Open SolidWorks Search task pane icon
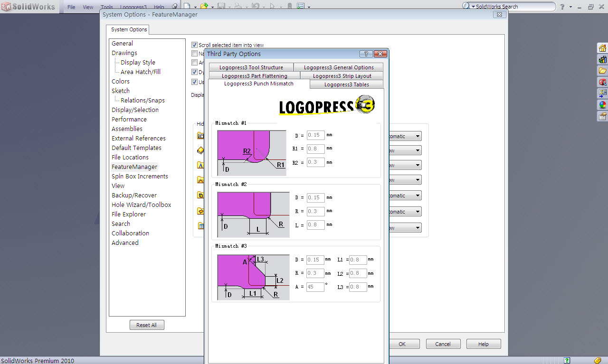The image size is (608, 364). click(x=603, y=82)
